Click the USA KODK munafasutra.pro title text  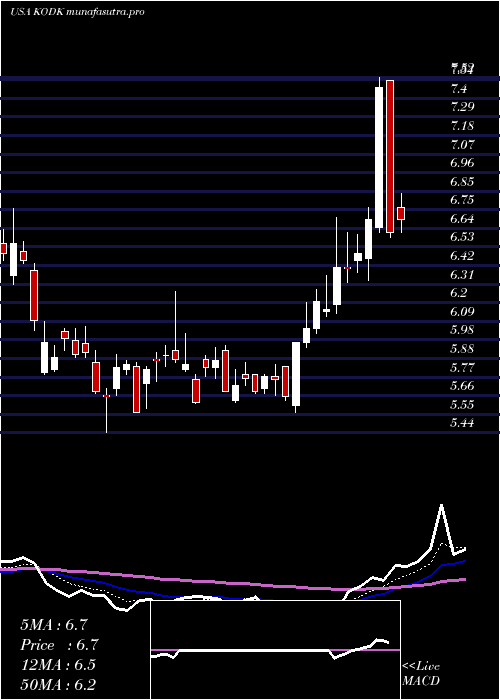pyautogui.click(x=77, y=12)
